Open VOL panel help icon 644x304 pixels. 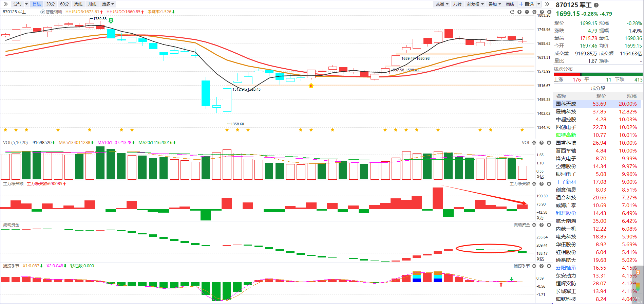542,143
